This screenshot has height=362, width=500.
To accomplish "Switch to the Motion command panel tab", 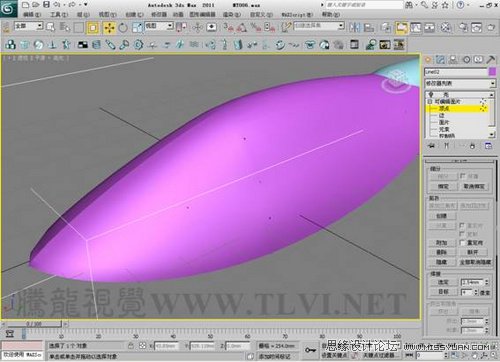I will pyautogui.click(x=466, y=60).
